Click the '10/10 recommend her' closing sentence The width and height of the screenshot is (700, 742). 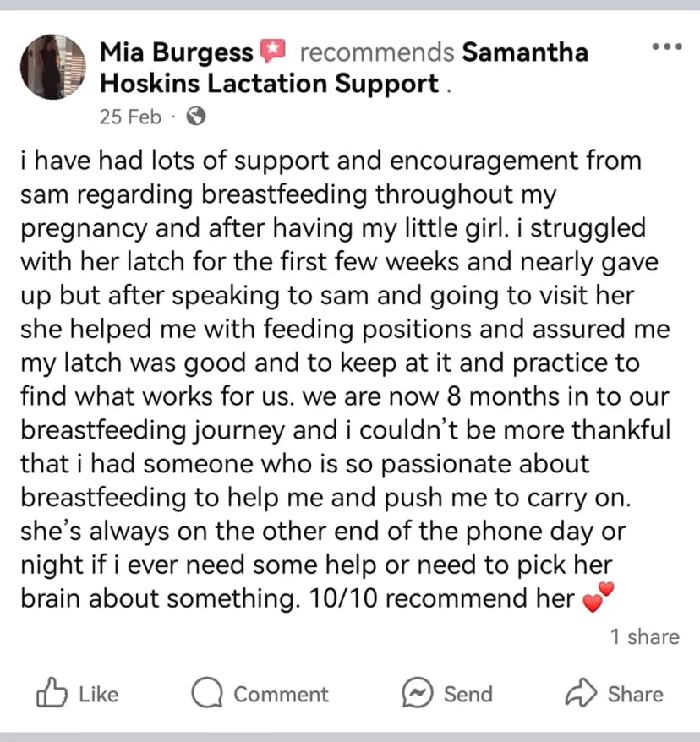pos(441,598)
